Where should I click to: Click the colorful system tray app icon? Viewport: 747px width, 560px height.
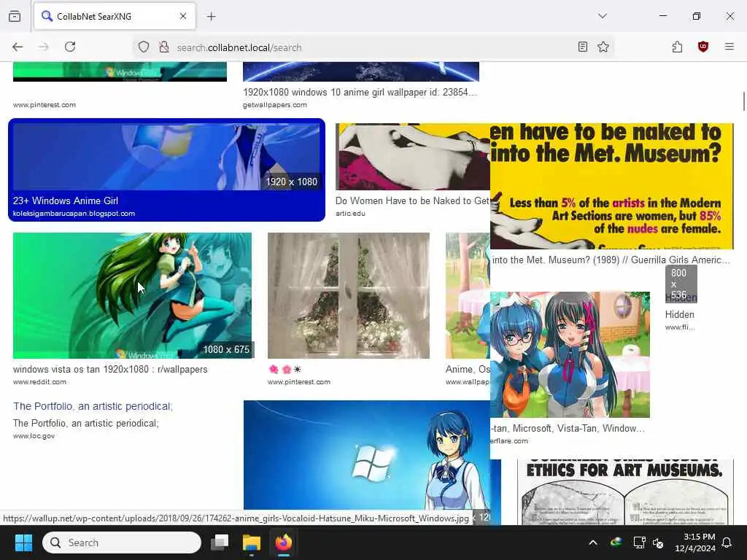(616, 542)
